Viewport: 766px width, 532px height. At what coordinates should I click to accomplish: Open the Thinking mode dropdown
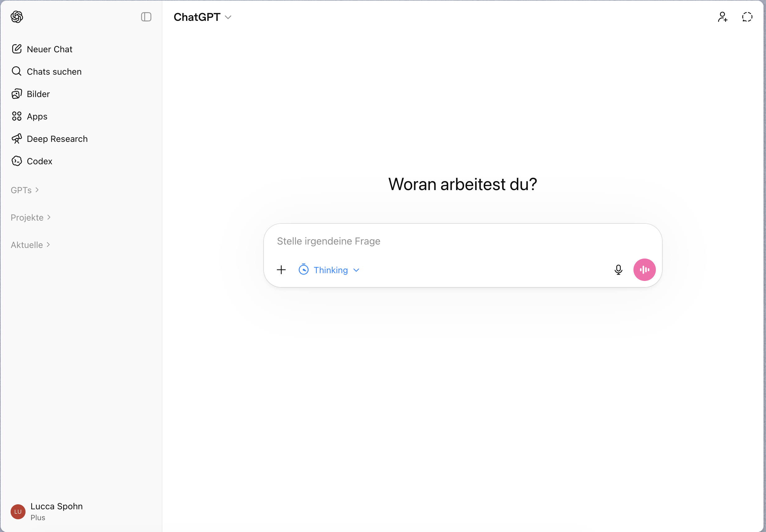click(x=329, y=270)
